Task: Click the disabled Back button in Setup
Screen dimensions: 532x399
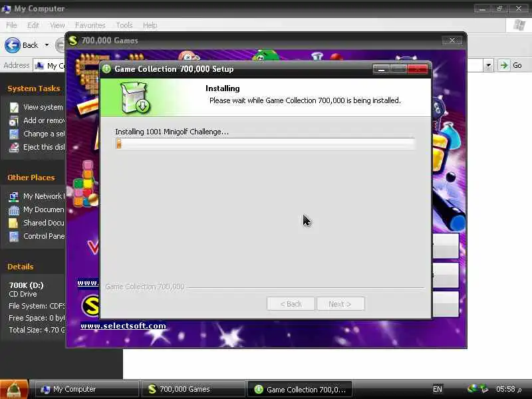Action: (x=291, y=304)
